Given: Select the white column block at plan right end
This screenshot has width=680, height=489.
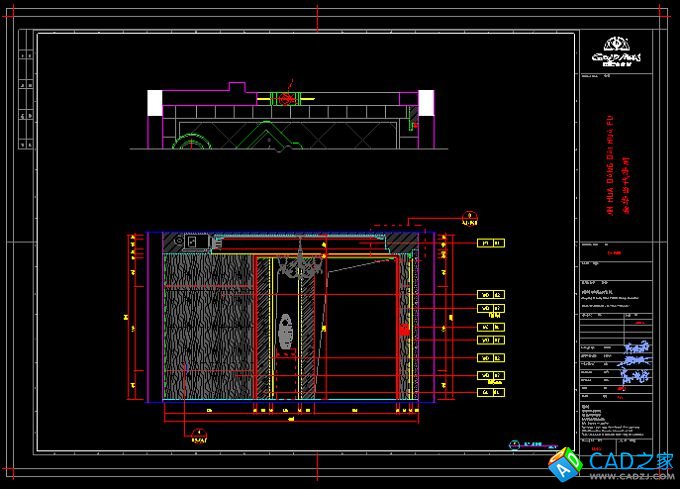Looking at the screenshot, I should pos(426,102).
